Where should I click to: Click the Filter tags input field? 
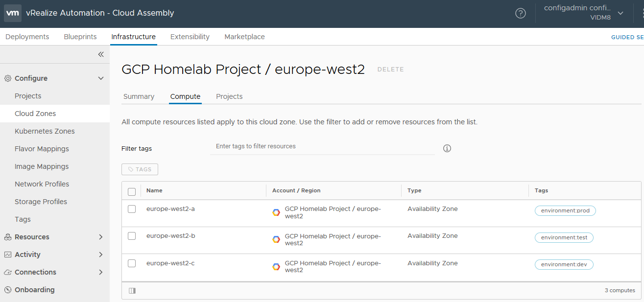(x=322, y=146)
